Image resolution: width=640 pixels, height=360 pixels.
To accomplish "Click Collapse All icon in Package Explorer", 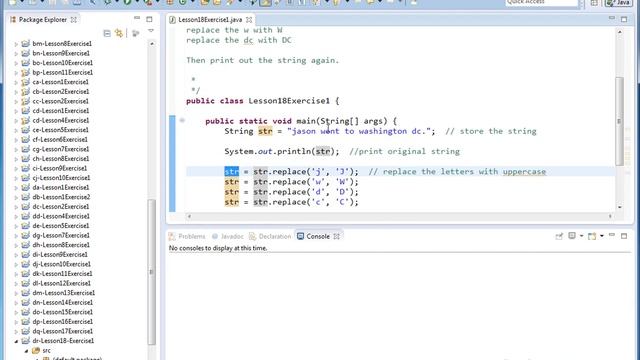I will click(x=107, y=33).
